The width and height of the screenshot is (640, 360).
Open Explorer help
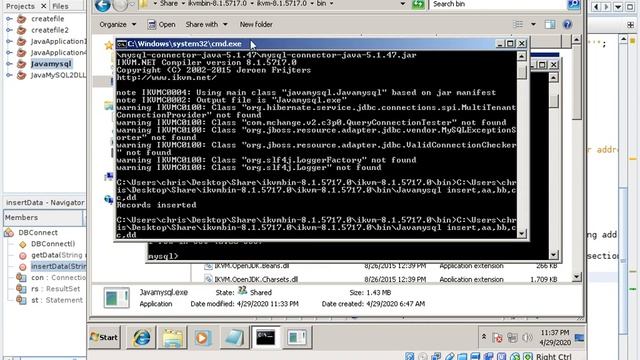pos(567,24)
